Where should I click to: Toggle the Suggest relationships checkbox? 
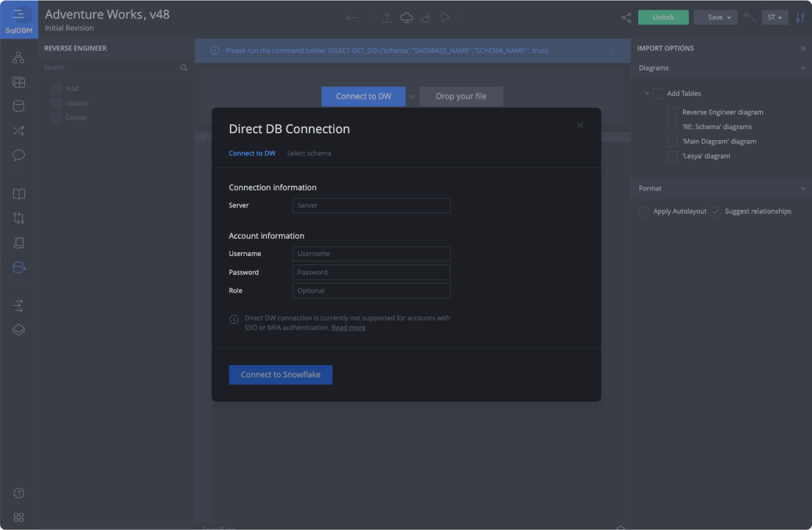[716, 211]
